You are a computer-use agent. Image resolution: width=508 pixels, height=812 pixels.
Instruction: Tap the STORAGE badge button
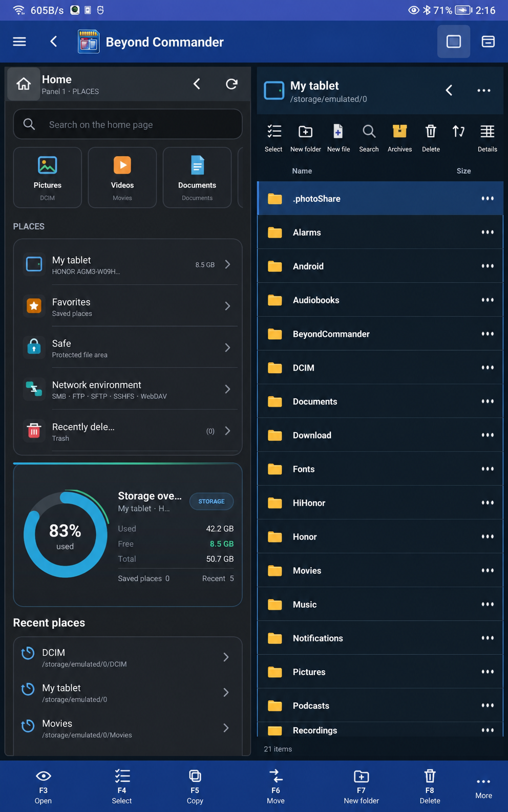(211, 501)
